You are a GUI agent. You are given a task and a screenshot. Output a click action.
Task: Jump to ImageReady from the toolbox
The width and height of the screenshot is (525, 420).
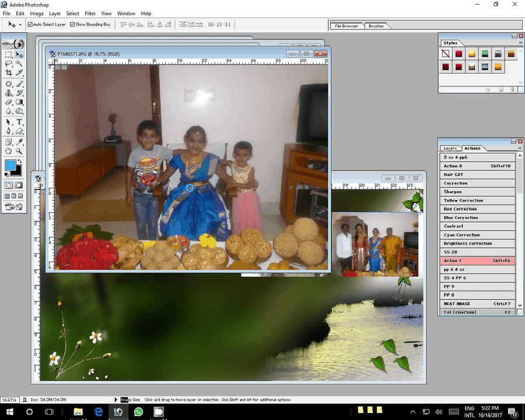(14, 206)
